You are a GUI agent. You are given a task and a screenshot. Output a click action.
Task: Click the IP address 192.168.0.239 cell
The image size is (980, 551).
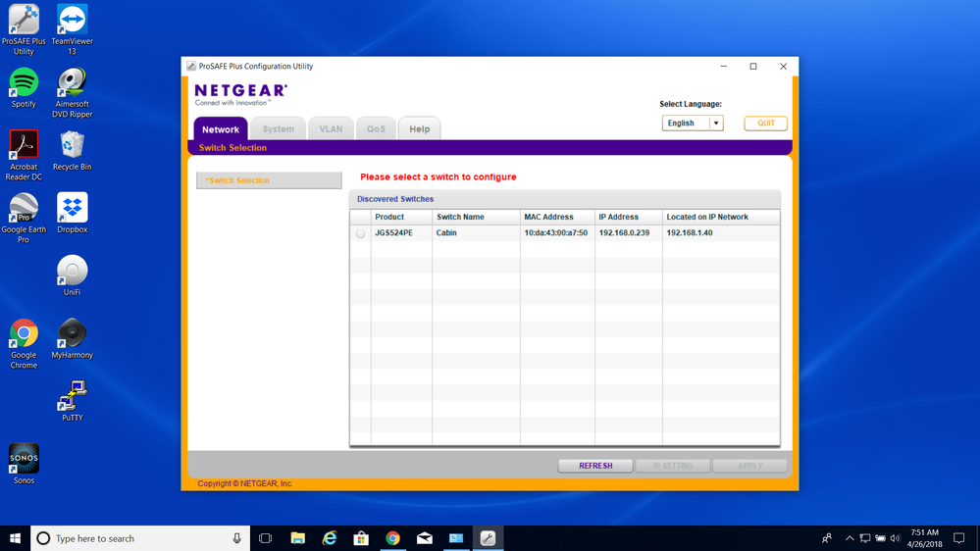pyautogui.click(x=629, y=233)
